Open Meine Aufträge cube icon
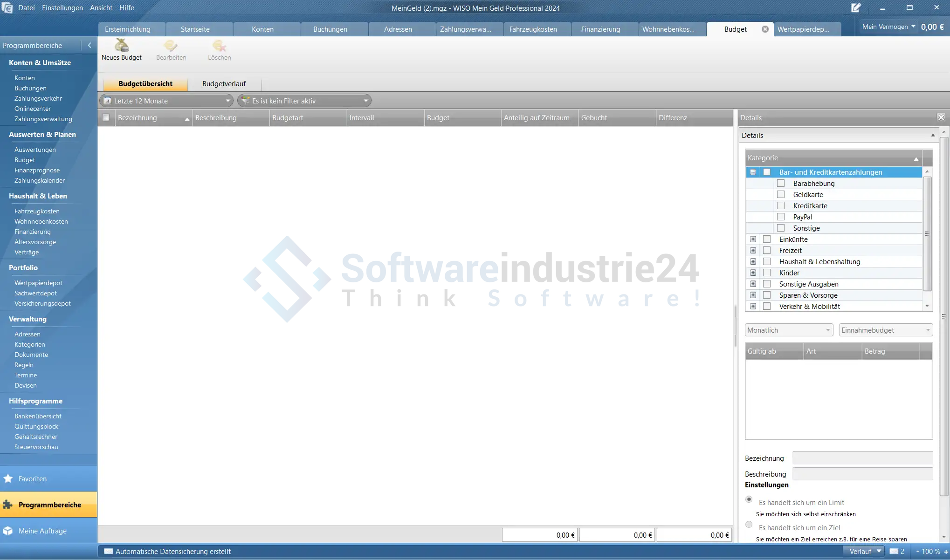 click(8, 531)
